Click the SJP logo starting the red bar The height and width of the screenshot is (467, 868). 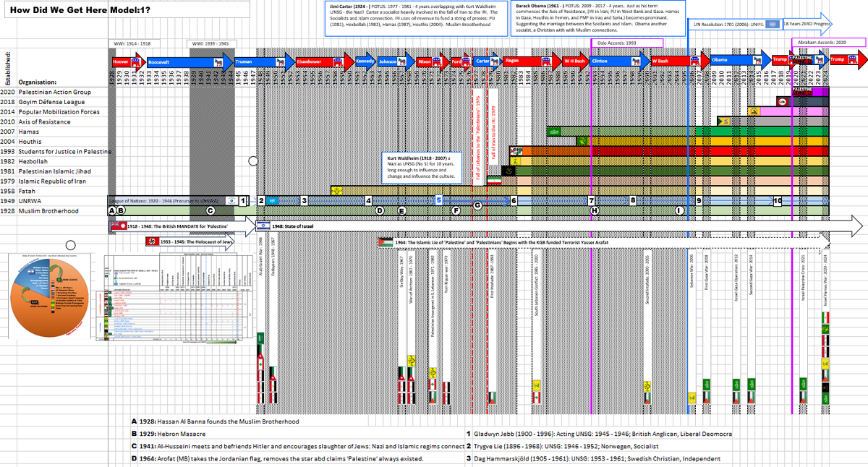point(516,152)
